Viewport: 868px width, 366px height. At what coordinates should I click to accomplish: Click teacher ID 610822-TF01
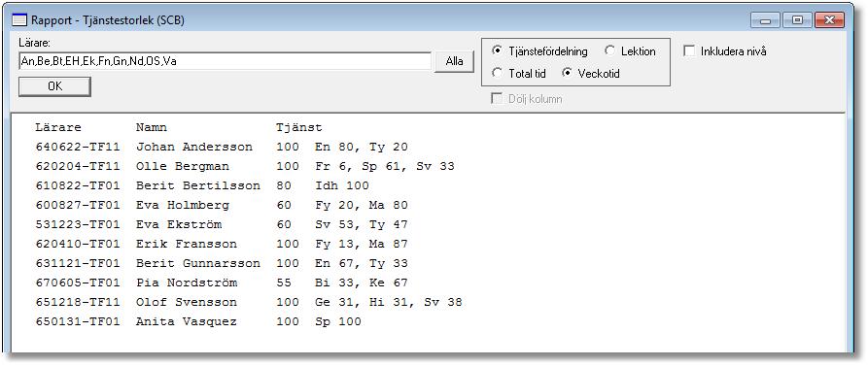tap(78, 185)
